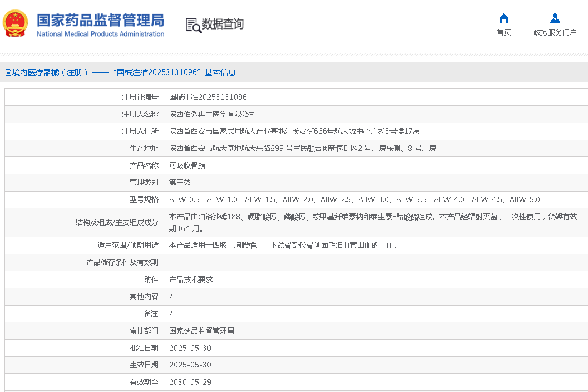The width and height of the screenshot is (588, 392).
Task: Select registrant name 陕西佰傲再生医学有限公司
Action: tap(213, 114)
